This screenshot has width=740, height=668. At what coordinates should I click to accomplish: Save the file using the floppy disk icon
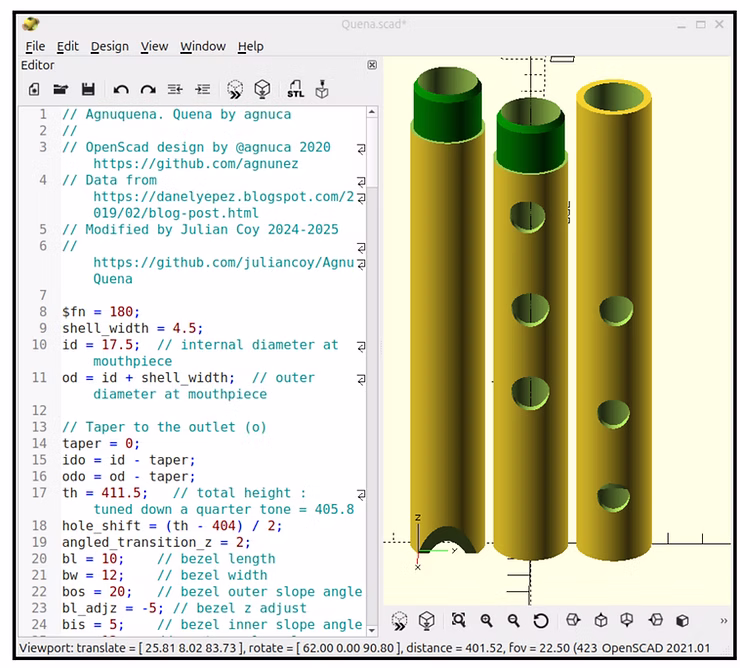coord(88,90)
